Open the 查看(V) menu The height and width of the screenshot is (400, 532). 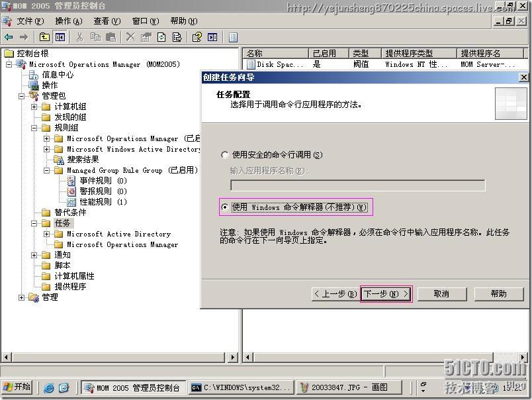click(x=107, y=21)
